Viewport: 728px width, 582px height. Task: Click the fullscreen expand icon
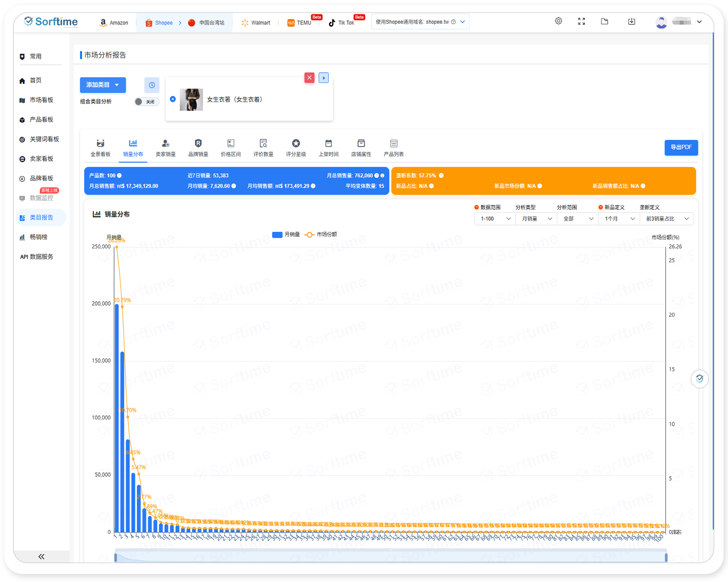click(x=581, y=21)
